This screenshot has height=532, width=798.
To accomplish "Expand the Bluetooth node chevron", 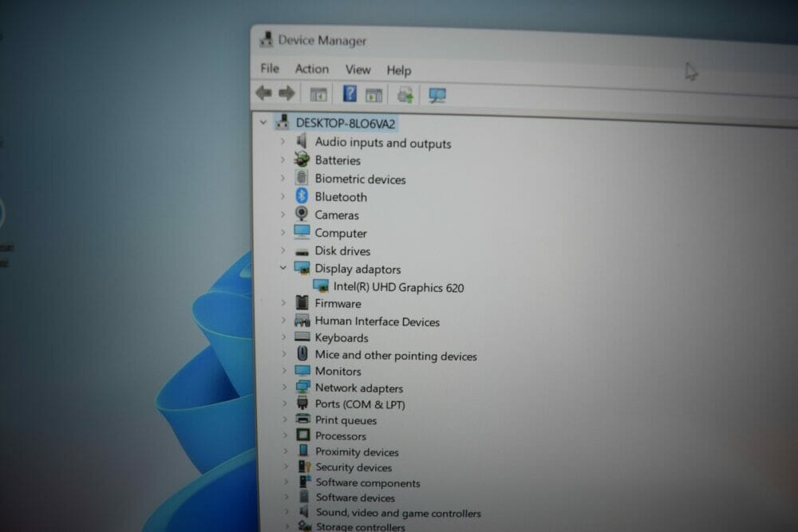I will [282, 196].
